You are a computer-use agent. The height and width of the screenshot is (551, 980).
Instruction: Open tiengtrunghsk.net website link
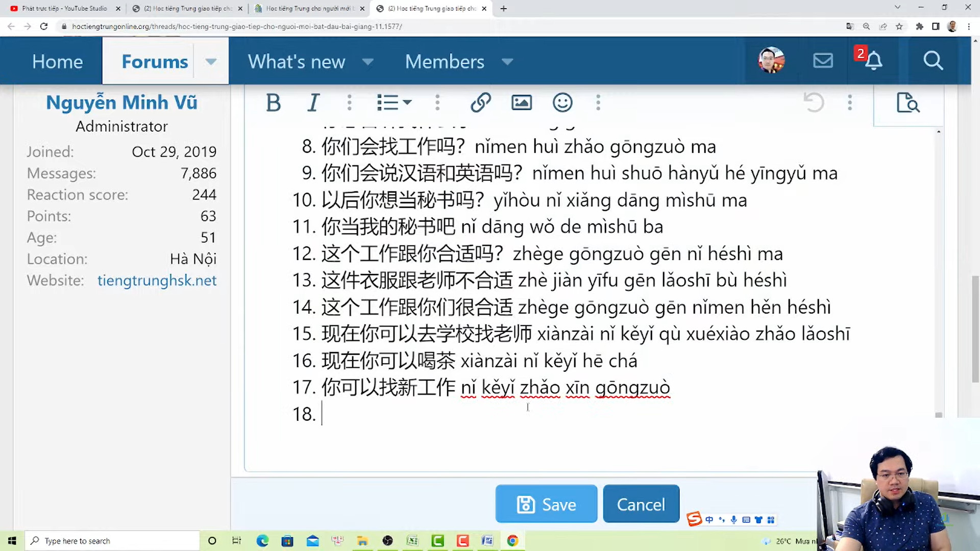click(157, 280)
